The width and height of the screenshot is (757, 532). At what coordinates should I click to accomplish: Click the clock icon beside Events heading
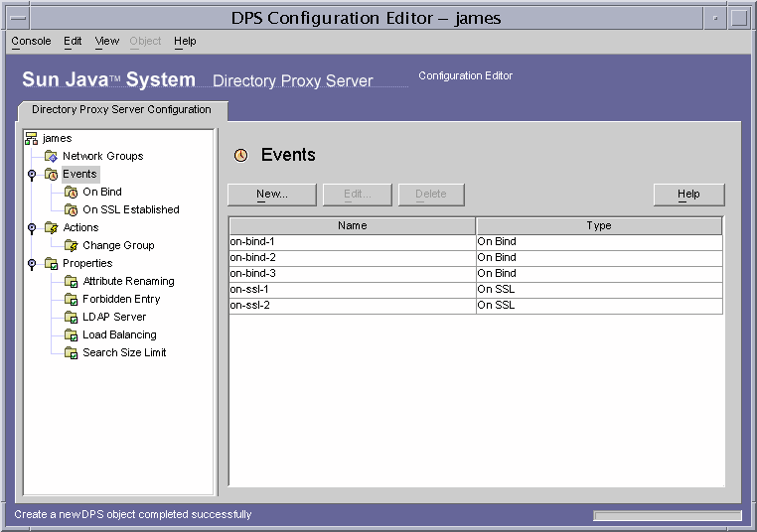click(x=240, y=155)
